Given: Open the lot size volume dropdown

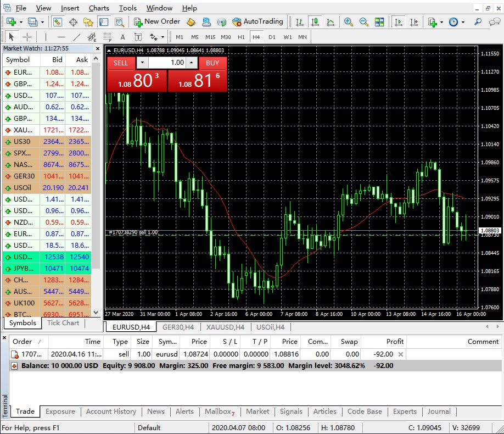Looking at the screenshot, I should pyautogui.click(x=142, y=62).
